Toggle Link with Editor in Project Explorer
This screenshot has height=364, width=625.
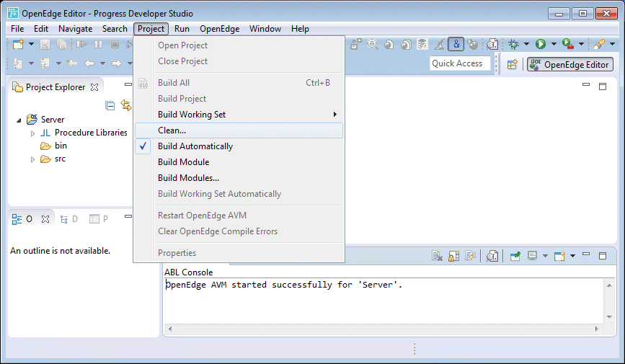pos(126,105)
